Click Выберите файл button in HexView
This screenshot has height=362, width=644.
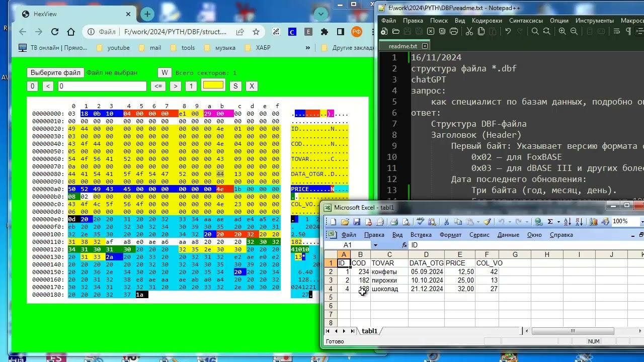point(55,72)
